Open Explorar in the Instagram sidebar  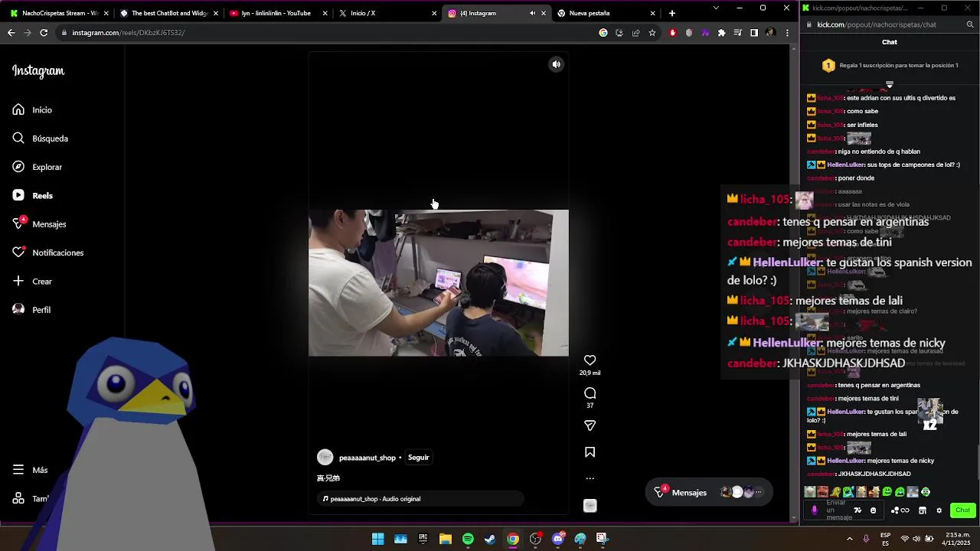37,167
